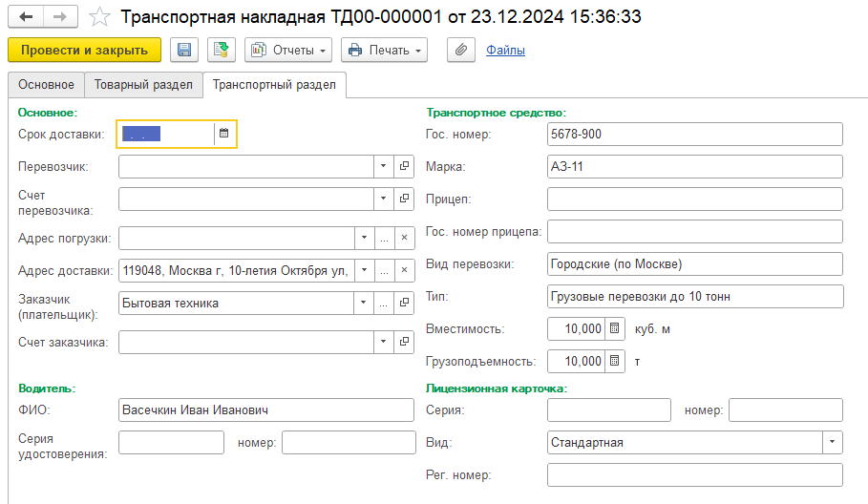
Task: Clear the Адрес погрузки field
Action: [x=403, y=239]
